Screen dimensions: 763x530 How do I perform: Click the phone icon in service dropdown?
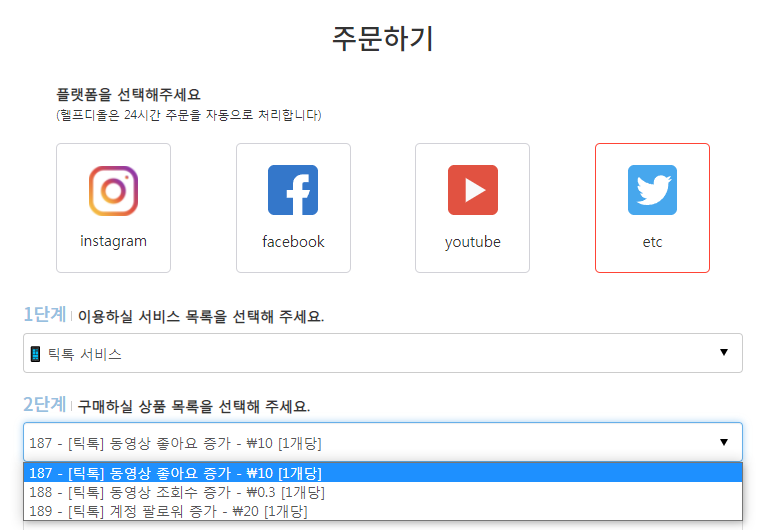coord(35,354)
